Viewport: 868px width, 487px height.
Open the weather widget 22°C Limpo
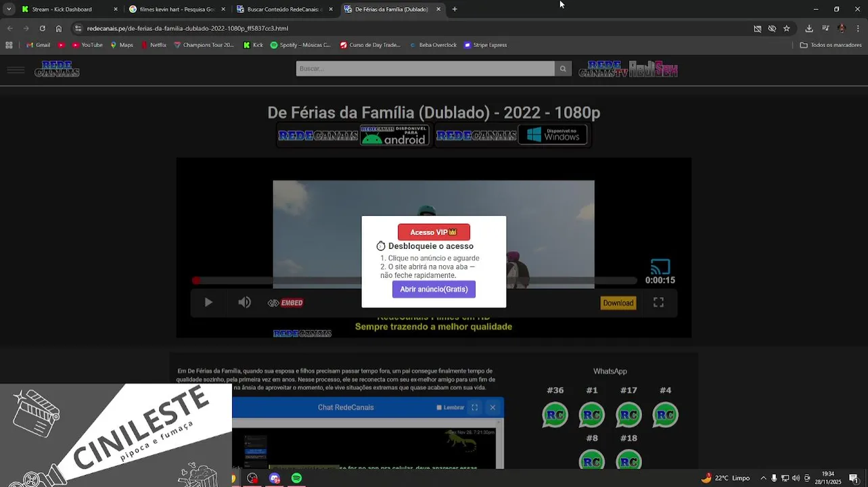click(x=725, y=478)
